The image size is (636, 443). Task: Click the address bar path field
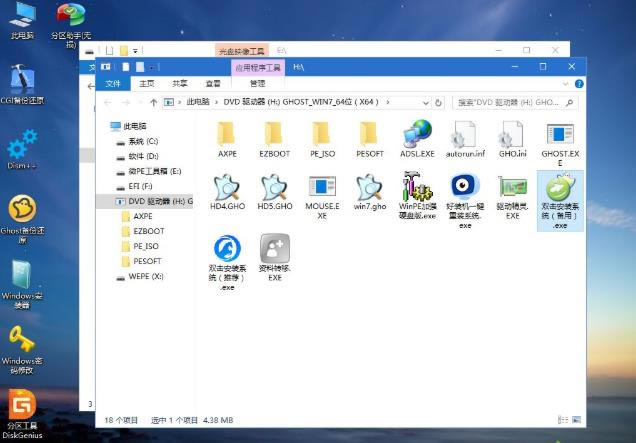click(x=300, y=102)
